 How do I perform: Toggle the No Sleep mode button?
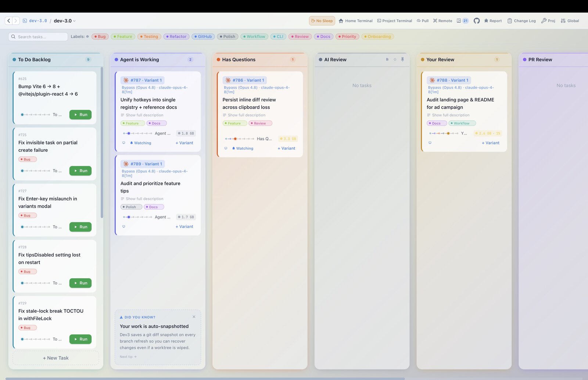point(322,21)
